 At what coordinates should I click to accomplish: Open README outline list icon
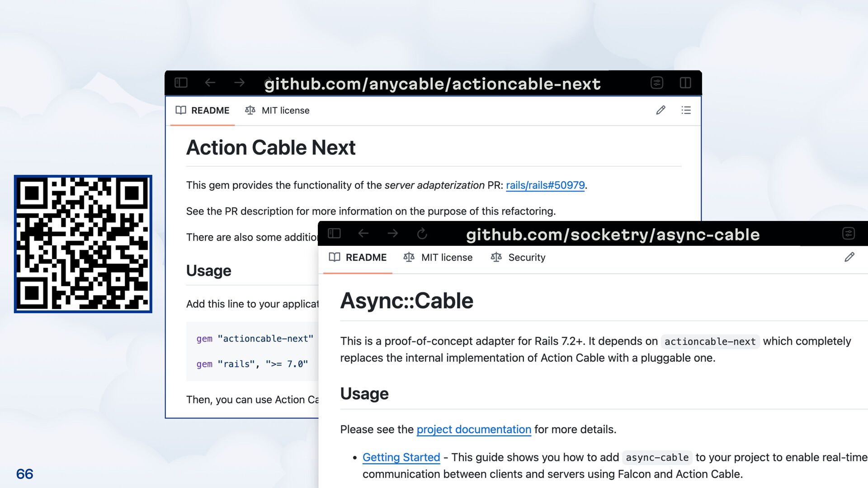click(x=686, y=110)
